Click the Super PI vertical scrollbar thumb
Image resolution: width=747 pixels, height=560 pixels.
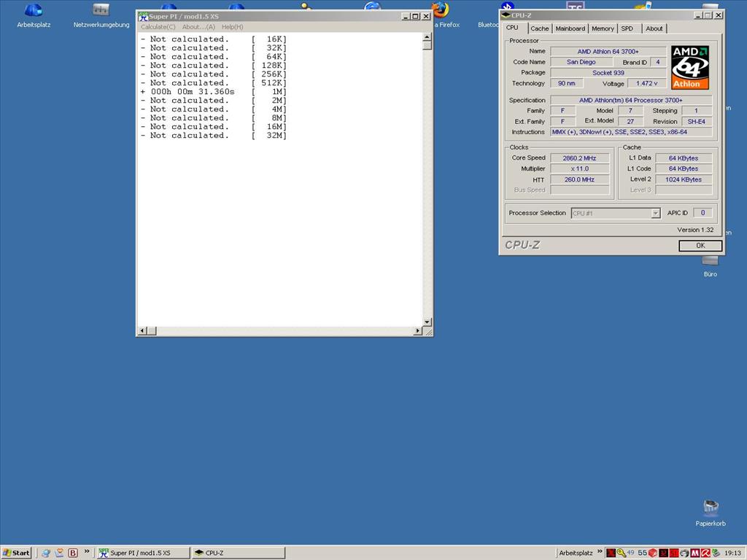pos(427,46)
